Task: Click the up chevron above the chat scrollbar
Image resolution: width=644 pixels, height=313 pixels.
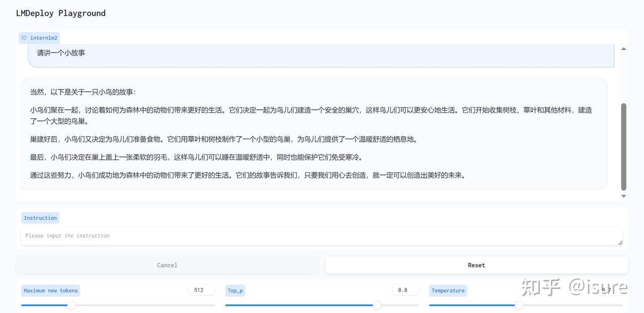Action: click(x=623, y=48)
